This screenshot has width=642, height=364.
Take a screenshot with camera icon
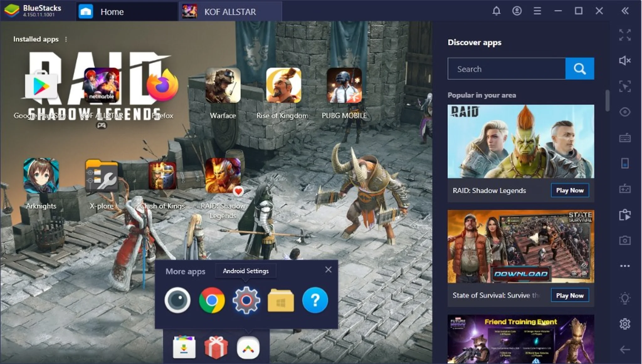[x=625, y=240]
